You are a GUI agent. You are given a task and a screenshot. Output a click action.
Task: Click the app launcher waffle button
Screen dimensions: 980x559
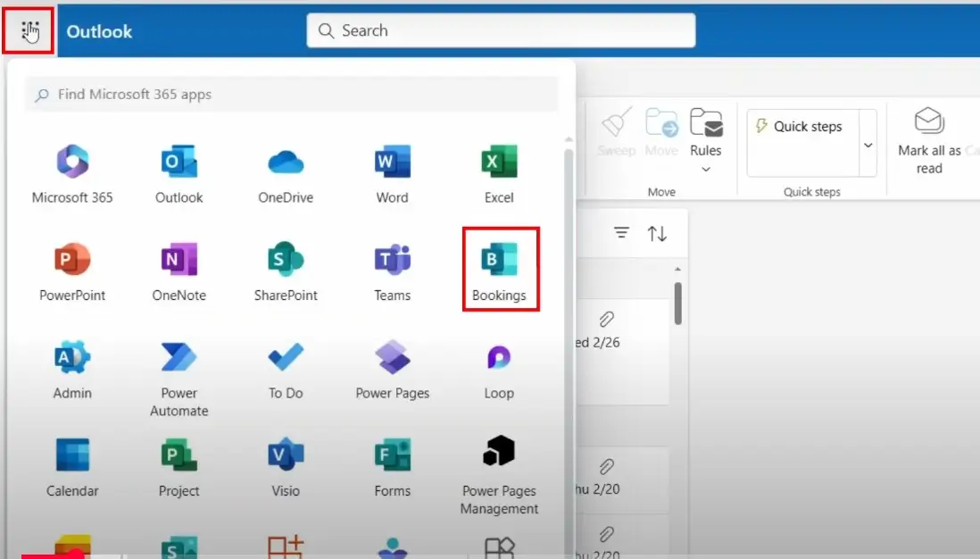point(30,31)
